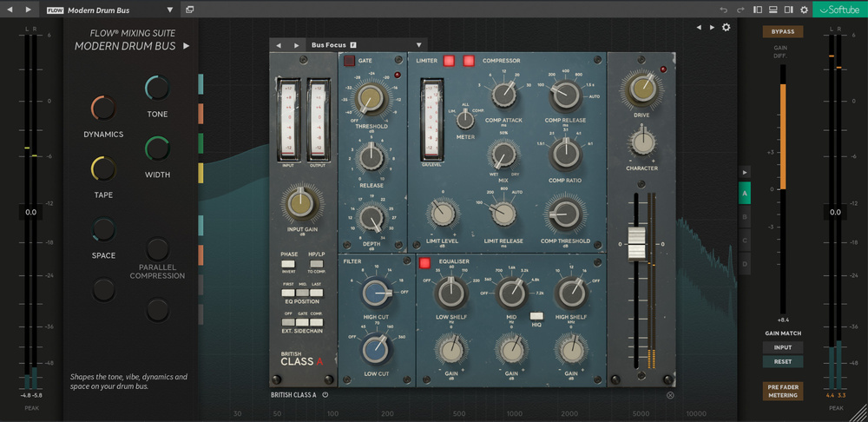Click the Drive knob

(641, 89)
